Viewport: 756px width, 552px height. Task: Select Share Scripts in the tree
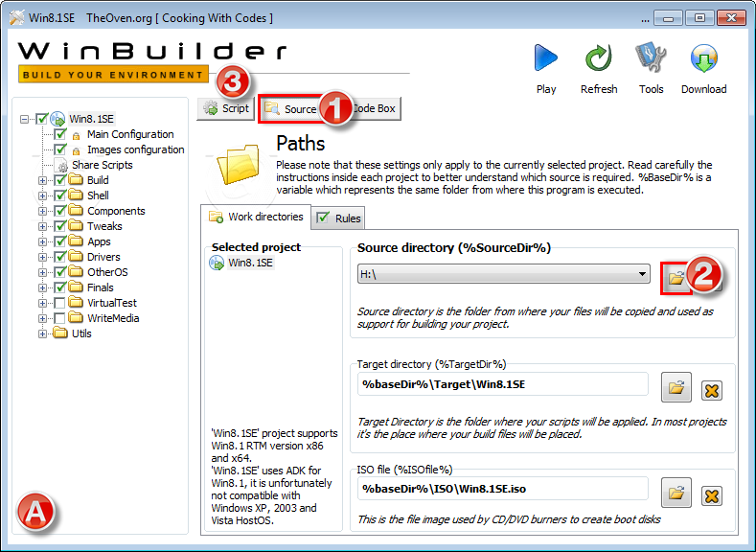(x=103, y=165)
